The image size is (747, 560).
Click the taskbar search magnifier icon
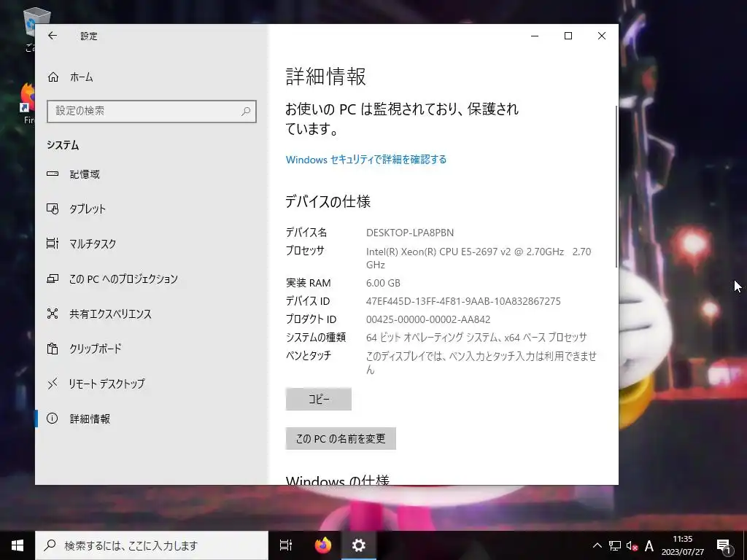tap(50, 545)
